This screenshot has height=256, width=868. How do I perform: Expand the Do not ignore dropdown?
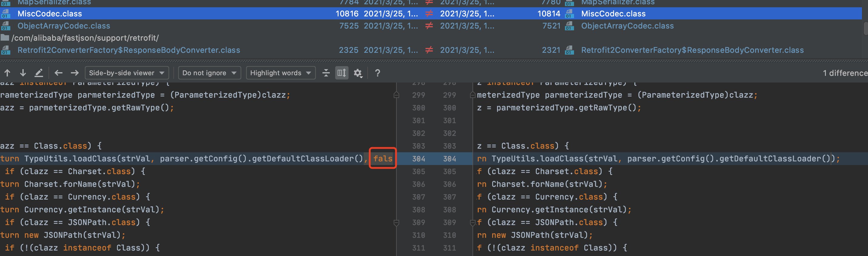tap(209, 73)
